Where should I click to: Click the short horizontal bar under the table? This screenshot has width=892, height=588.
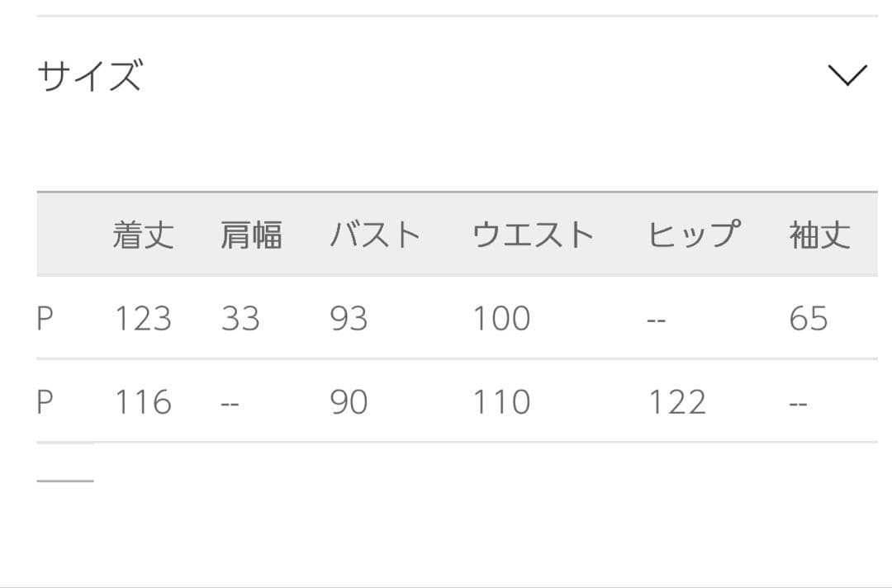click(65, 480)
